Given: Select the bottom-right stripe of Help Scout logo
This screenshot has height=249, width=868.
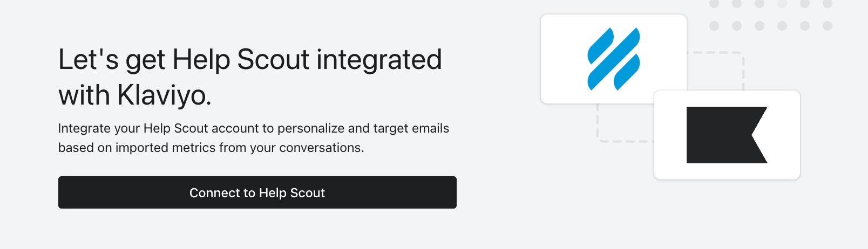Looking at the screenshot, I should [x=627, y=72].
